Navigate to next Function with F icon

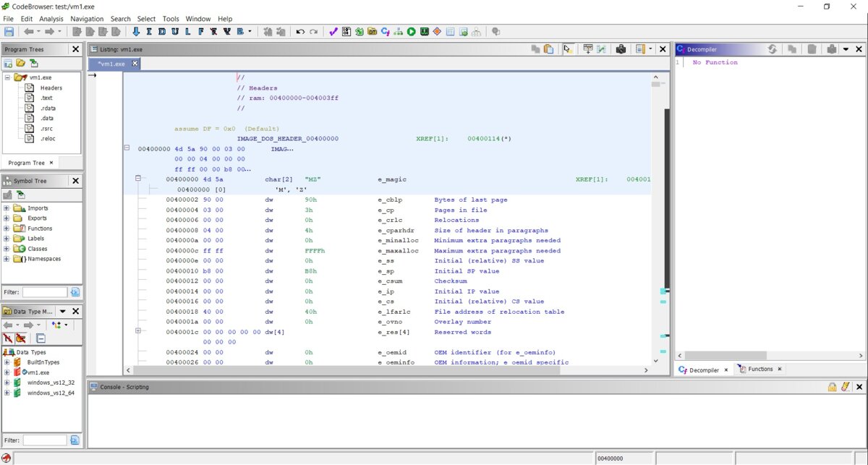pos(201,32)
